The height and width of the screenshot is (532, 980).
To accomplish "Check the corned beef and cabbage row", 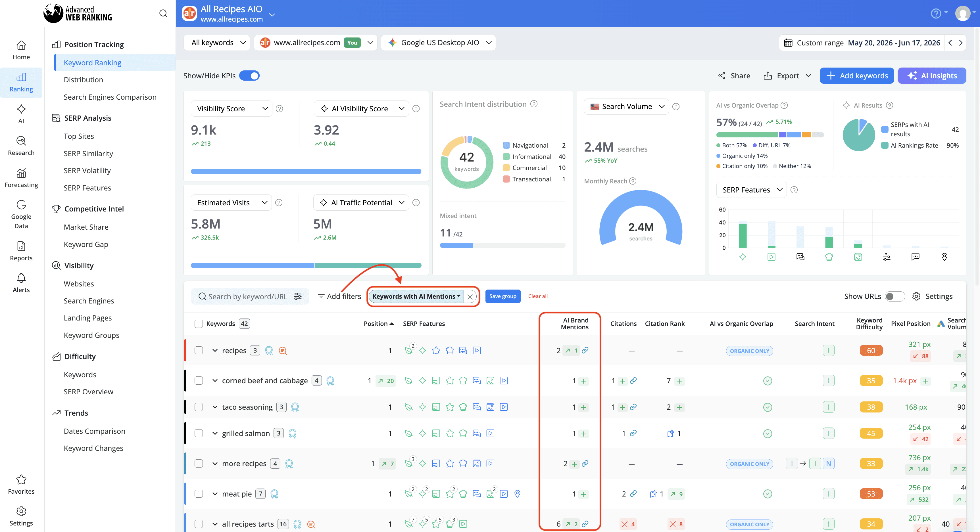I will tap(199, 381).
